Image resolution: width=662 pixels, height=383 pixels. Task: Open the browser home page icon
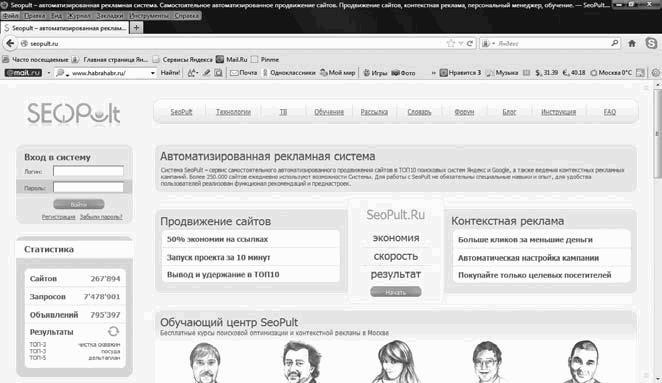(x=632, y=43)
